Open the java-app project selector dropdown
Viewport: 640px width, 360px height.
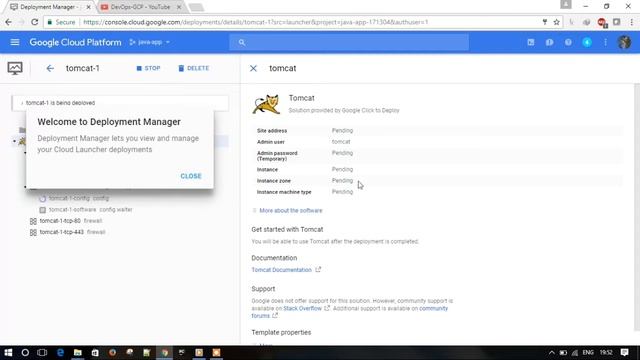click(149, 42)
